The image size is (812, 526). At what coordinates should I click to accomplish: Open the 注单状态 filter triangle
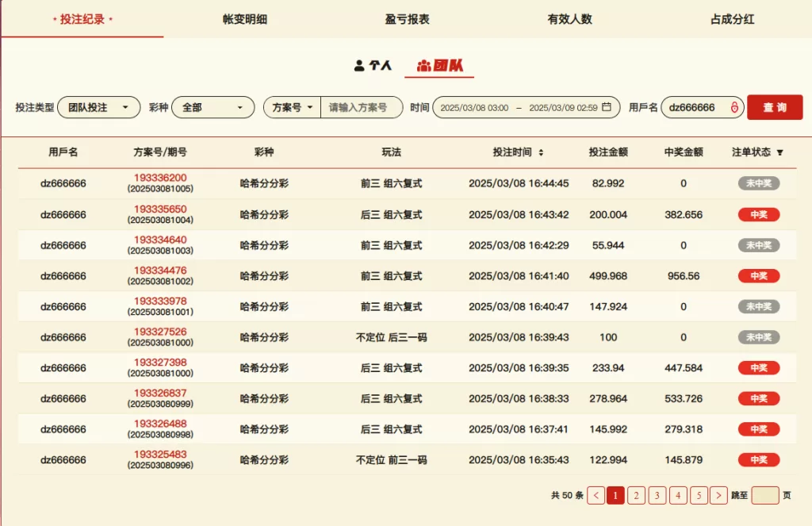[x=780, y=152]
